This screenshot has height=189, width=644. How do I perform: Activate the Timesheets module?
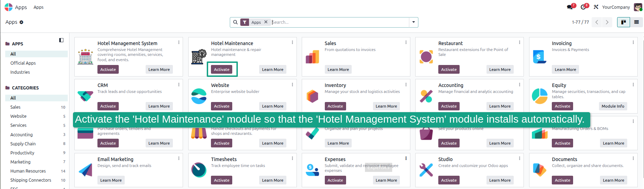click(x=222, y=180)
